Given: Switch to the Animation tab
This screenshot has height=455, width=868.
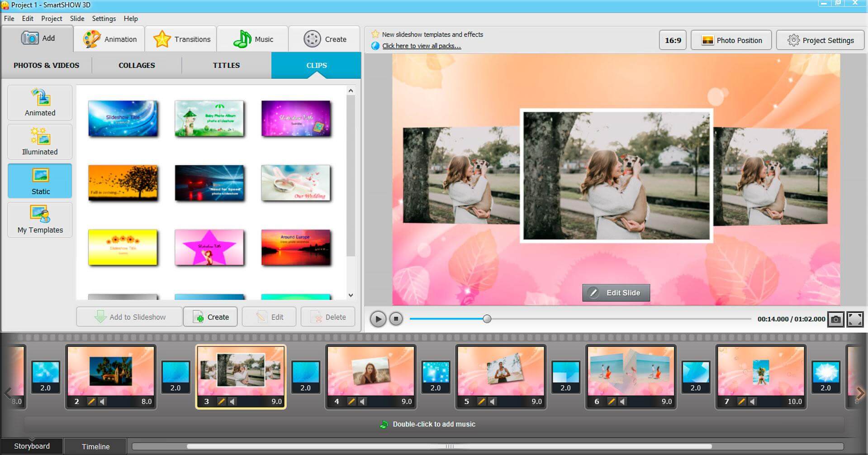Looking at the screenshot, I should click(x=109, y=39).
